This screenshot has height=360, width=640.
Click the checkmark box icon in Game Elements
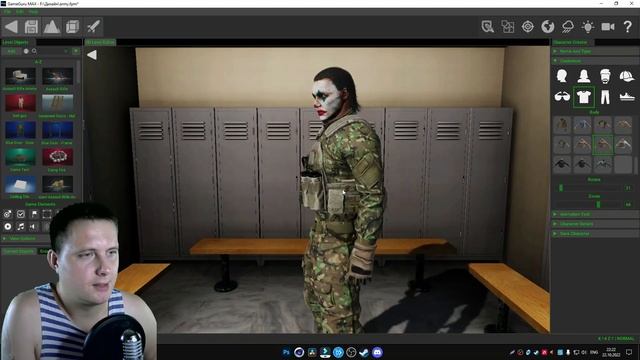[x=21, y=214]
